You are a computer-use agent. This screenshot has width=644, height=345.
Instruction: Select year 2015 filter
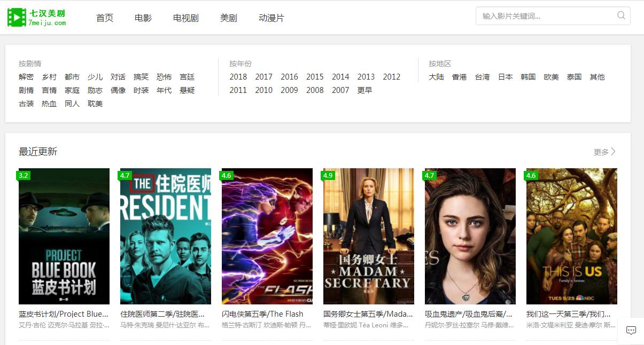[x=315, y=77]
